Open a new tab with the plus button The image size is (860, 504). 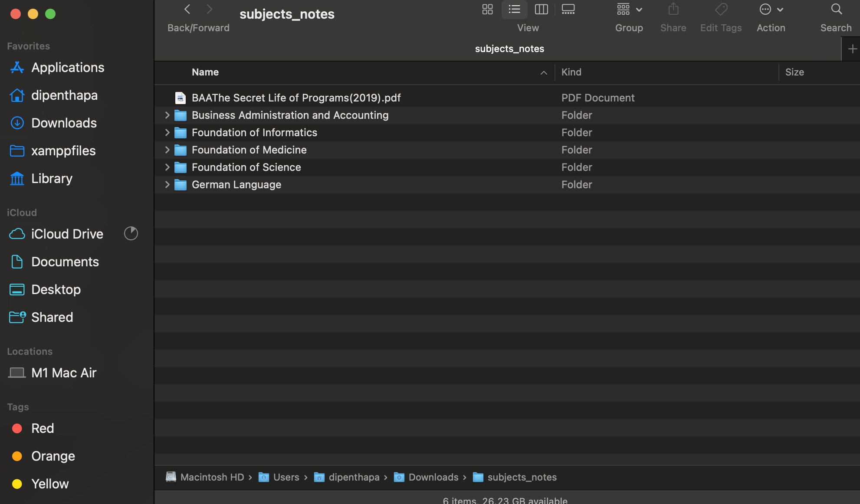pos(853,49)
